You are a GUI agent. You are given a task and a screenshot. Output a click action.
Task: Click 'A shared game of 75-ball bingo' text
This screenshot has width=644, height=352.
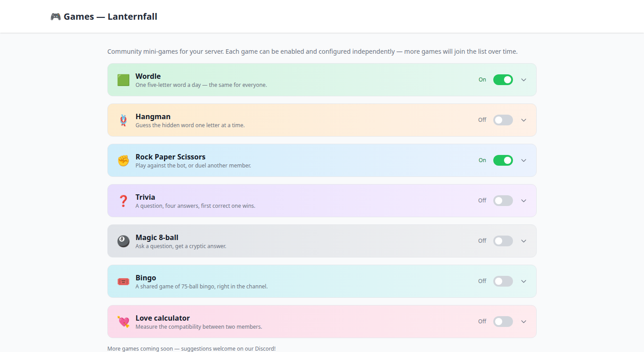[202, 287]
